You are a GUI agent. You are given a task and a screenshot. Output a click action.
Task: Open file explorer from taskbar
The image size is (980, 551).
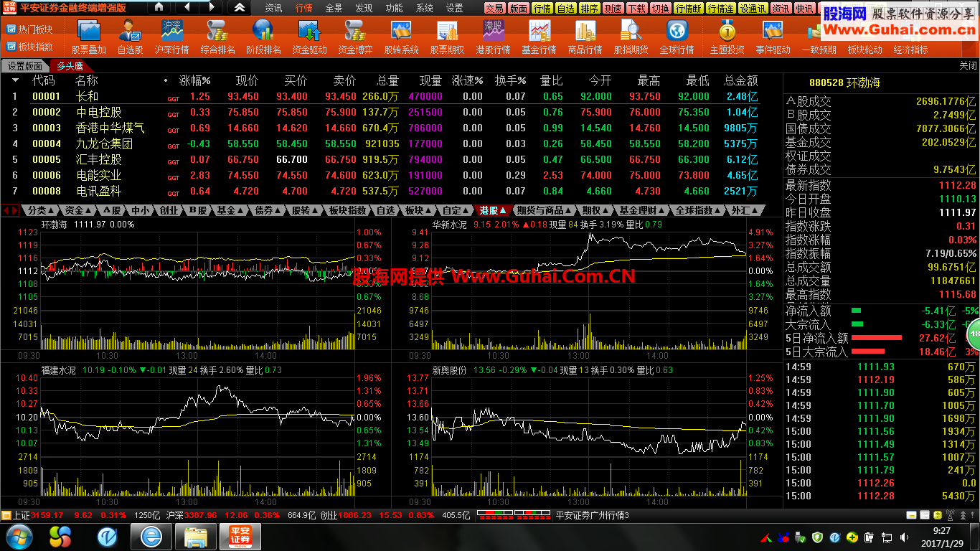(x=196, y=536)
